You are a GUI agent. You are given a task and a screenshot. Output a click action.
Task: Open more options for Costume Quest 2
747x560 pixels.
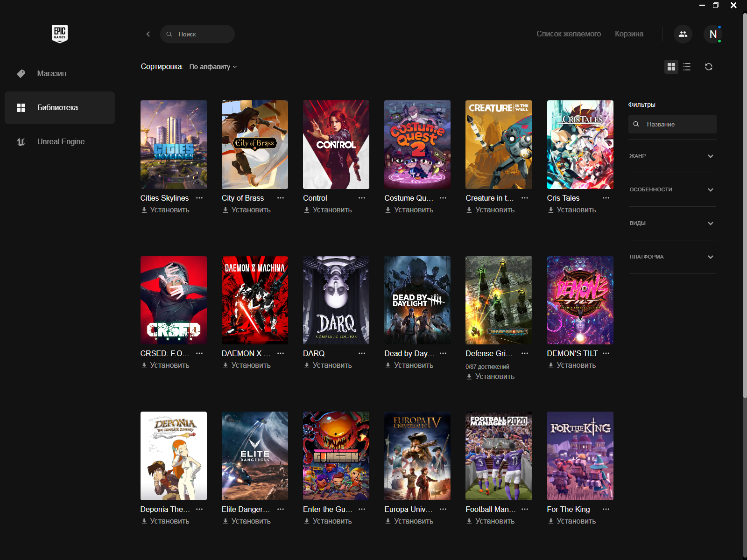click(443, 198)
